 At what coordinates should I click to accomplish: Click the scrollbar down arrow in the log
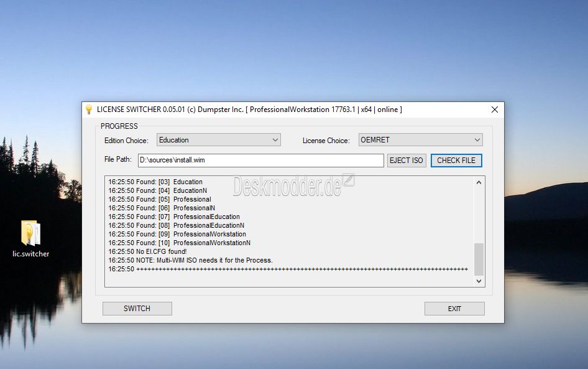[479, 281]
